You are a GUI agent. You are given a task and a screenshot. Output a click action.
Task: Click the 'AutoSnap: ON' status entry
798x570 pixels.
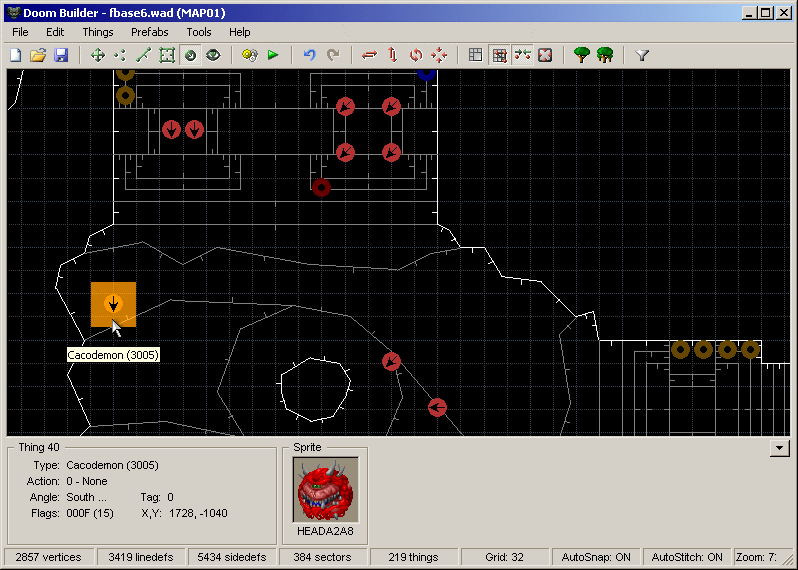click(596, 557)
